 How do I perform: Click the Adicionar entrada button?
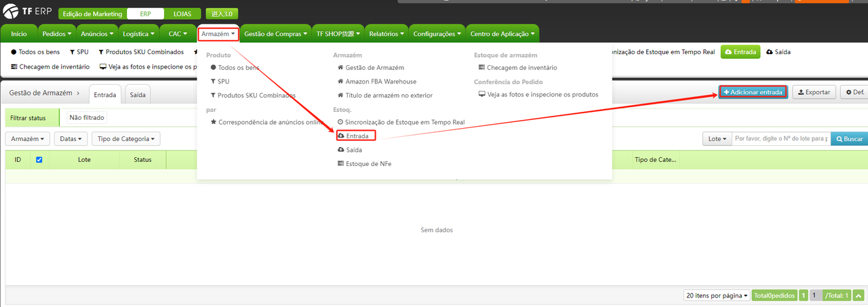tap(753, 91)
